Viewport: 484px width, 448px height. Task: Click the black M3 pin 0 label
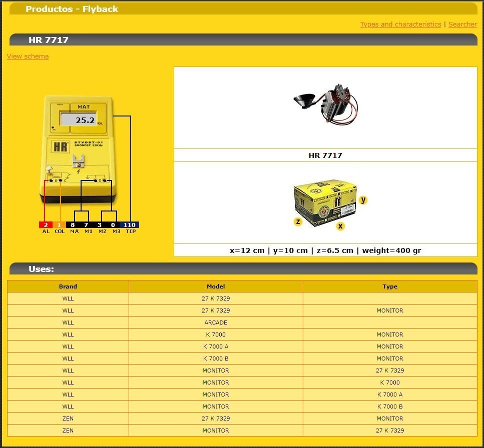point(114,225)
